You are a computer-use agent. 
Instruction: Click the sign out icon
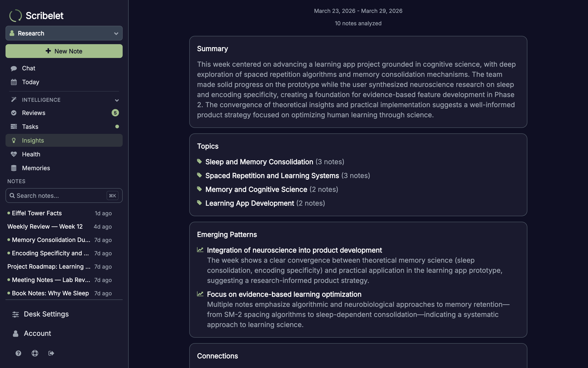click(x=51, y=353)
